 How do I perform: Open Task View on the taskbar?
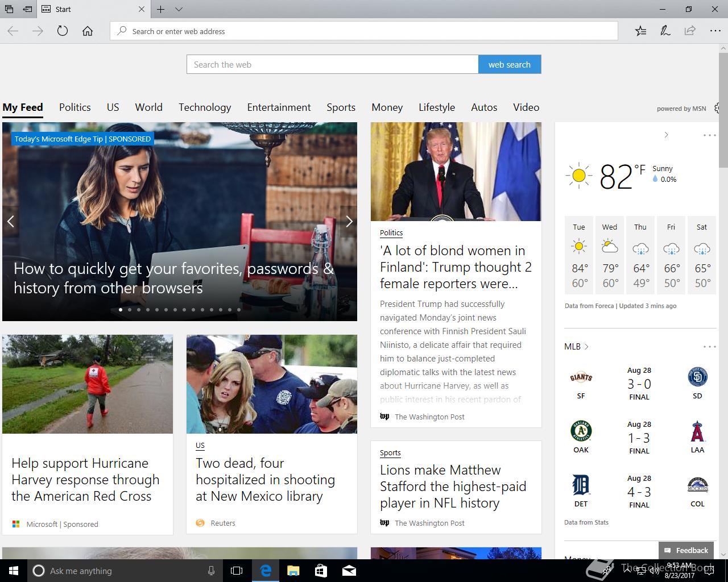tap(237, 571)
